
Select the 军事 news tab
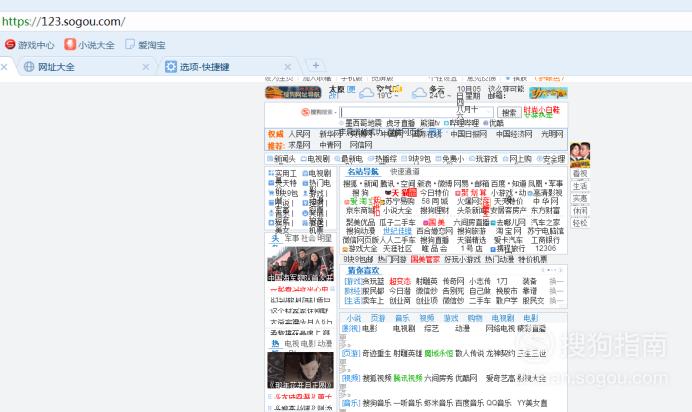292,238
